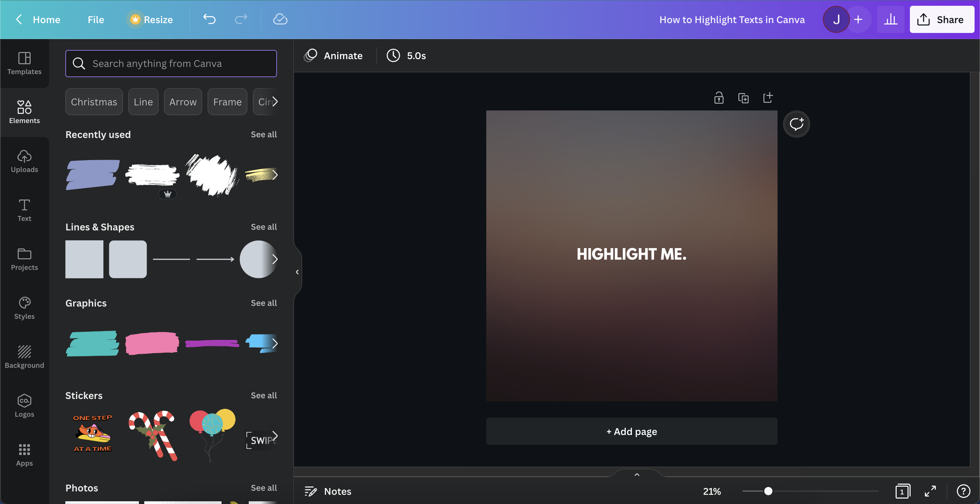Adjust the zoom slider
The image size is (980, 504).
point(769,491)
